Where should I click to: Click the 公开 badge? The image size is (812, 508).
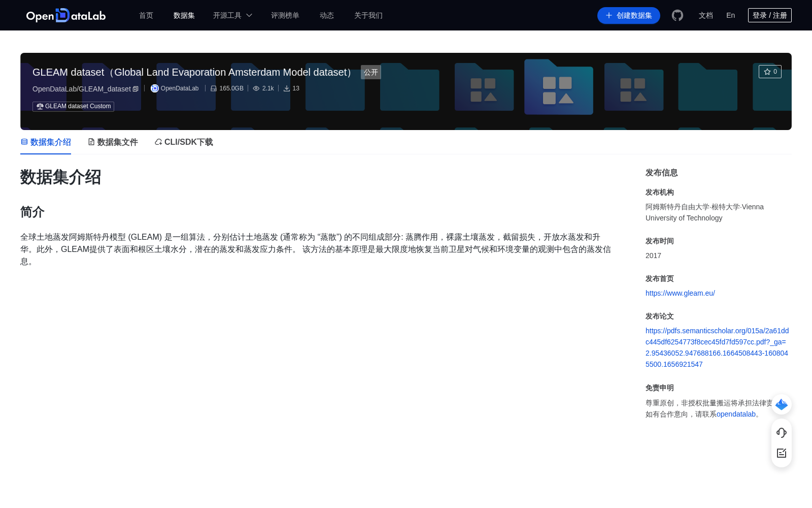(371, 72)
